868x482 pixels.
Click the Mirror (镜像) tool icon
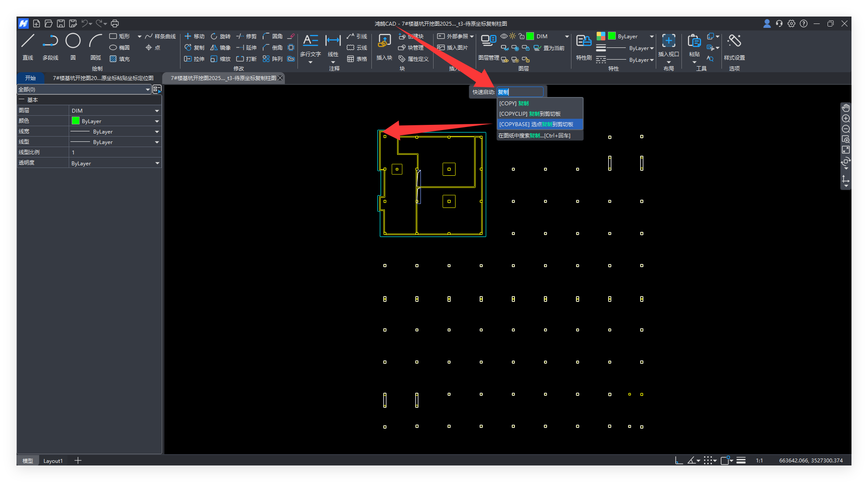click(214, 48)
